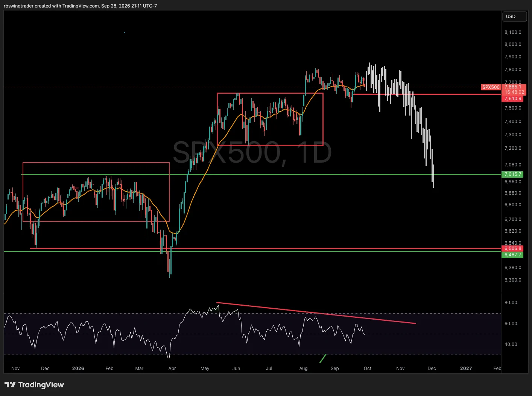Select the May label on time axis
This screenshot has height=396, width=532.
coord(205,369)
